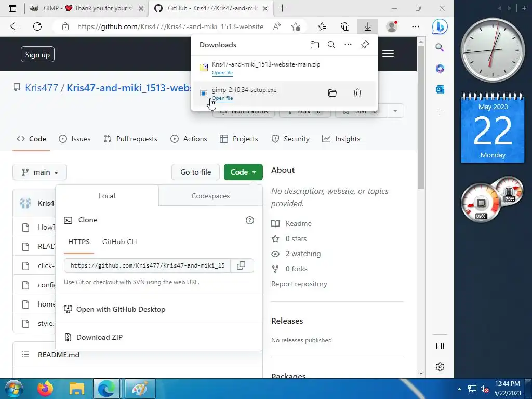Screen dimensions: 532x399
Task: Click Open with GitHub Desktop
Action: (x=115, y=309)
